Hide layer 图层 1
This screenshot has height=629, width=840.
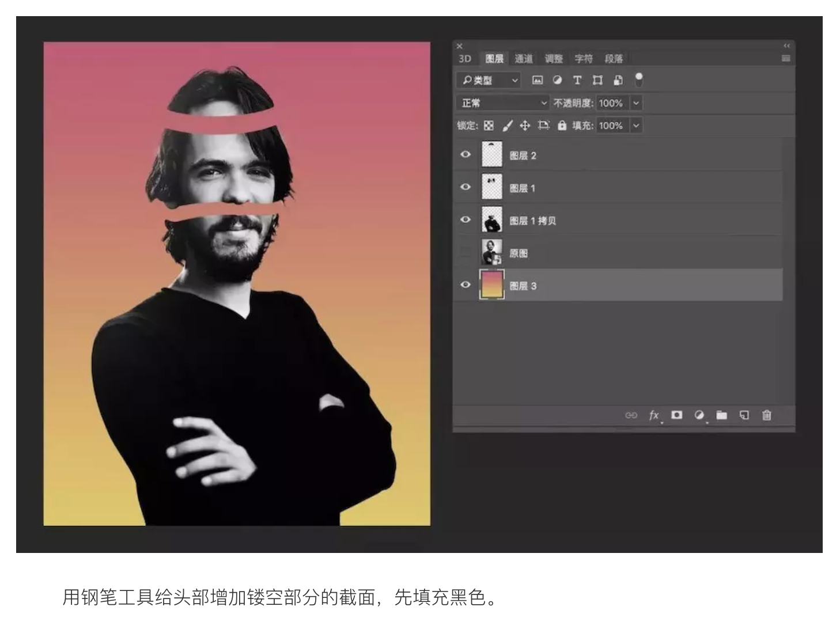[x=466, y=187]
